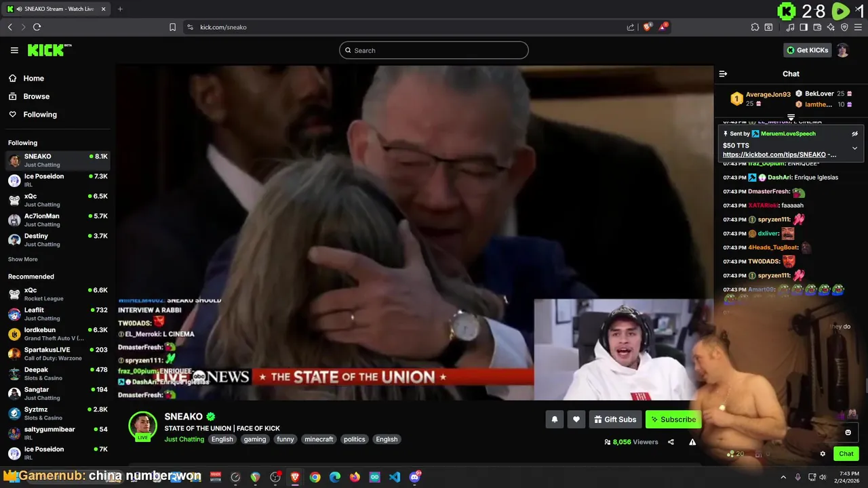Reload the page

(37, 27)
